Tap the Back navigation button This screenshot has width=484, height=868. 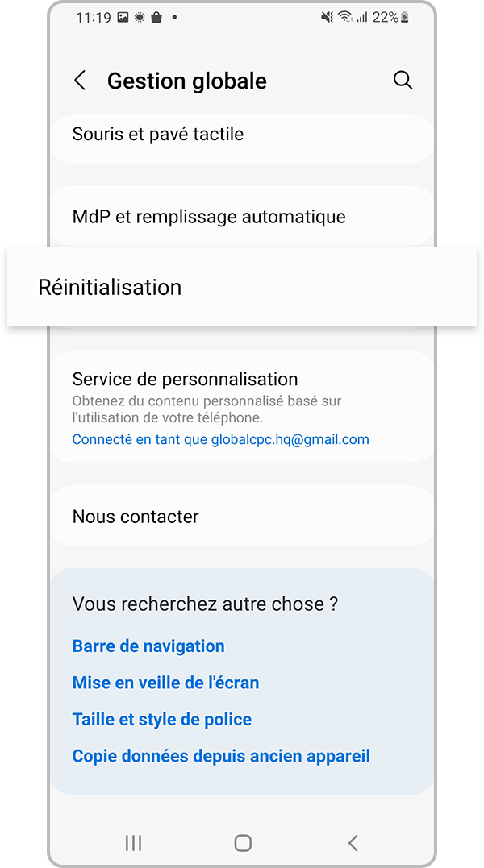pos(353,843)
